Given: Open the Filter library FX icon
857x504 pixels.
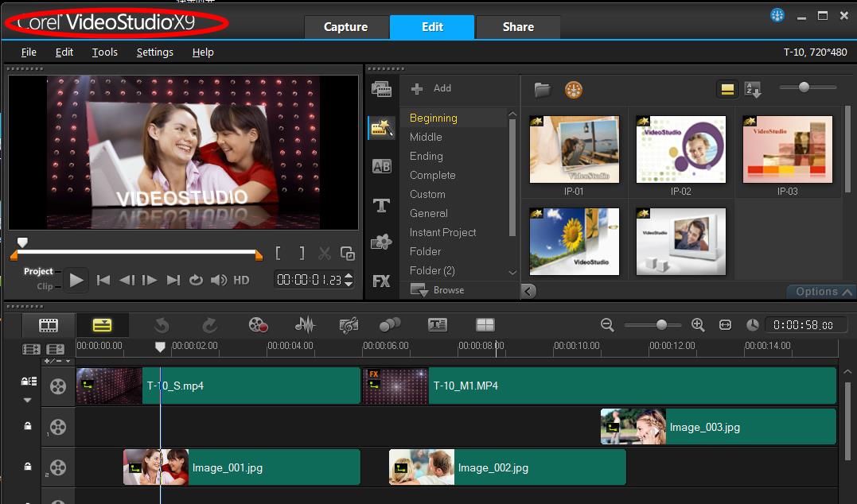Looking at the screenshot, I should pos(381,281).
